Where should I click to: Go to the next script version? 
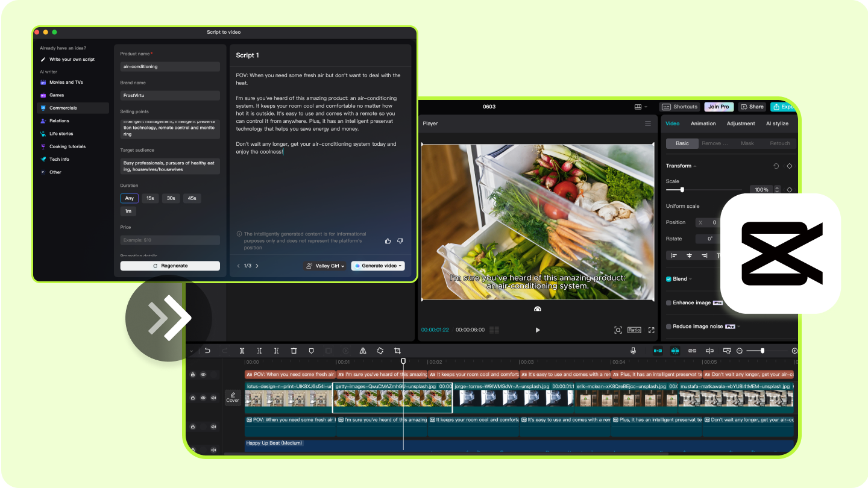pyautogui.click(x=257, y=266)
